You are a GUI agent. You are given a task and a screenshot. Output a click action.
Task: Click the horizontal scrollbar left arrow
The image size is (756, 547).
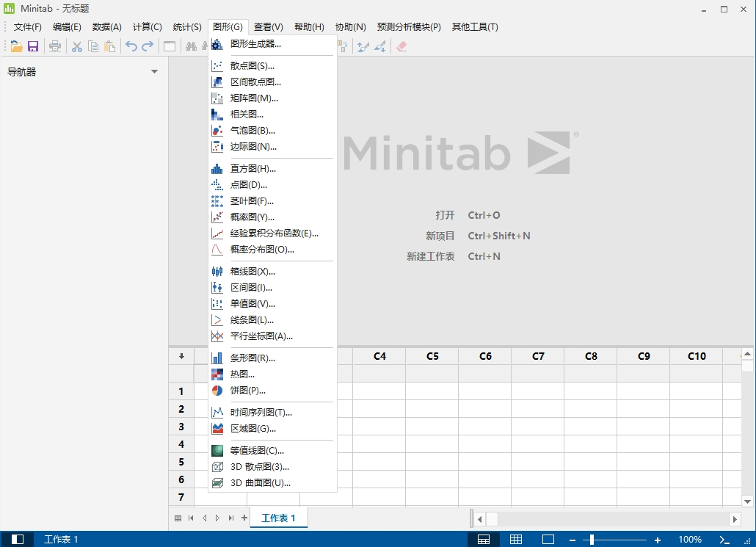point(480,519)
